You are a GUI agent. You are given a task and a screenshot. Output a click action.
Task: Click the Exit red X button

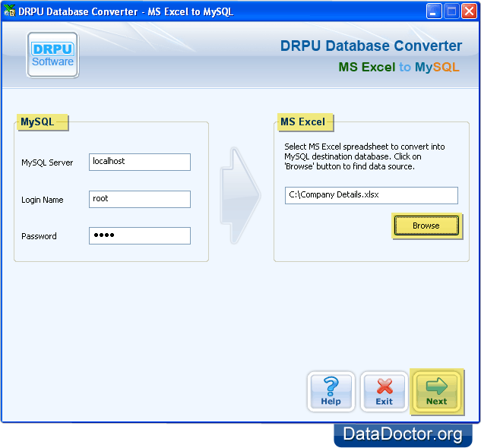click(x=384, y=392)
